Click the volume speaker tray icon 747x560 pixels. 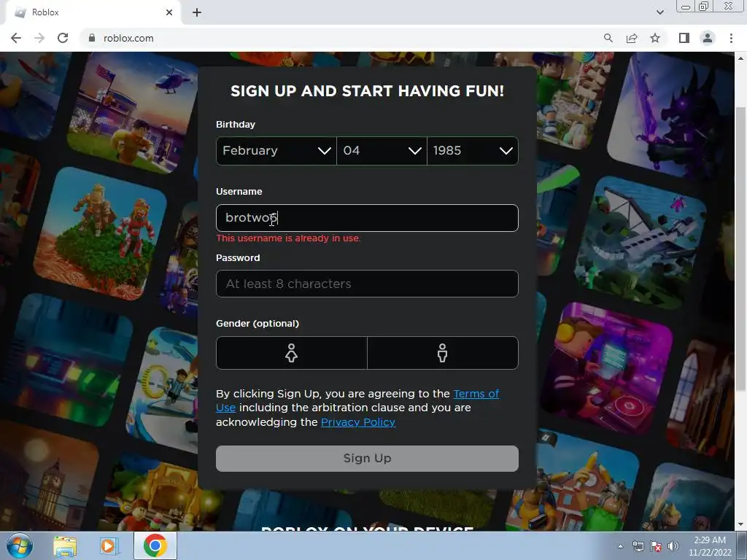coord(673,546)
